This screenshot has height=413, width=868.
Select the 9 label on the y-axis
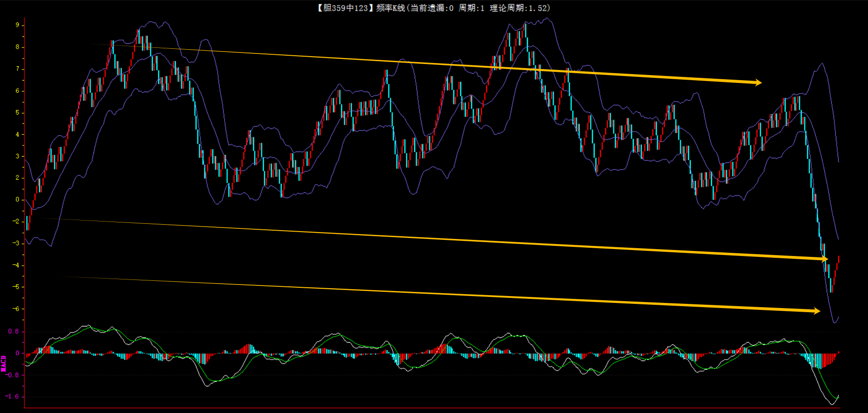coord(17,25)
